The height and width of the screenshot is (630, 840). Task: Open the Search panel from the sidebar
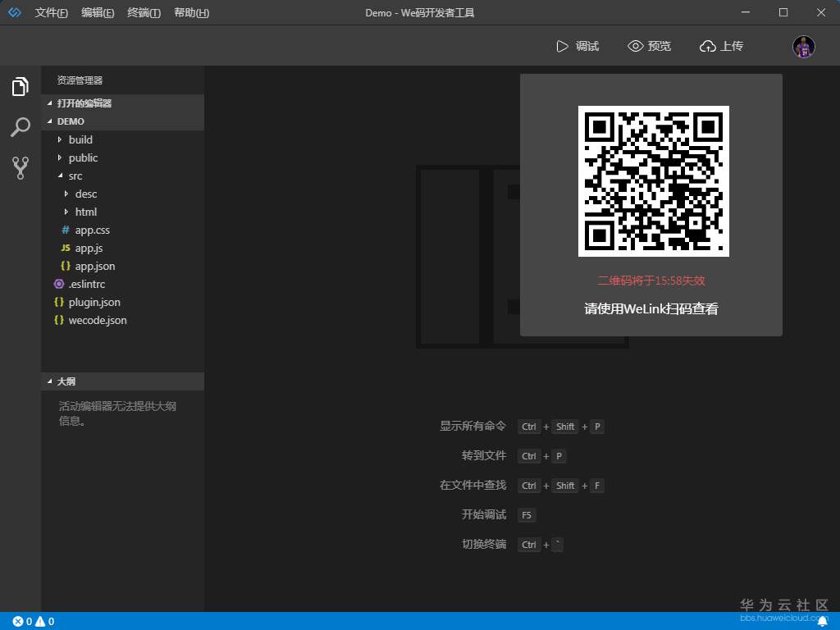point(20,126)
